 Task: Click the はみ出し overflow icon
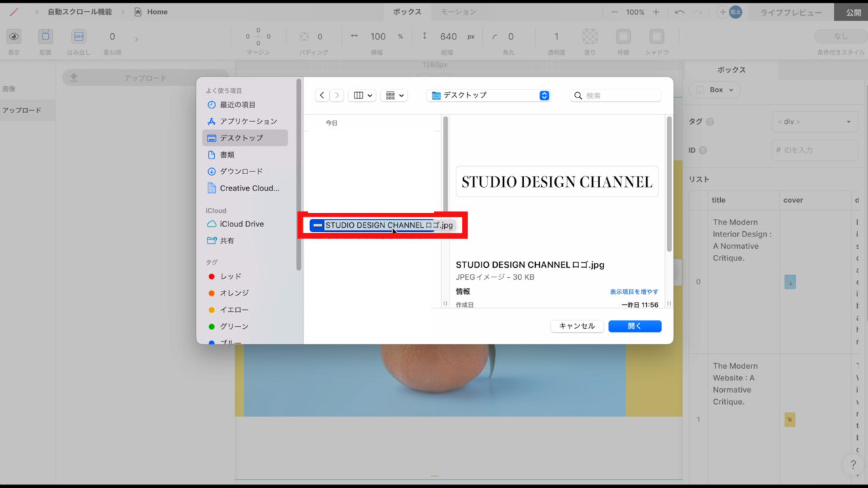point(79,37)
